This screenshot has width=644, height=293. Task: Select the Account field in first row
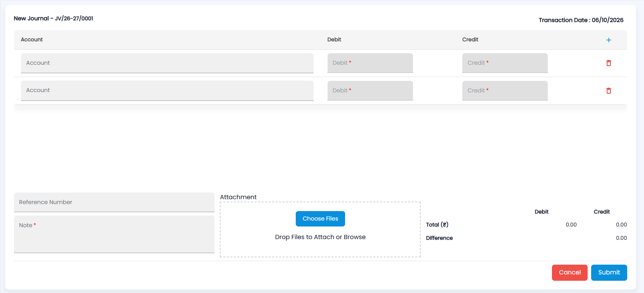point(167,63)
